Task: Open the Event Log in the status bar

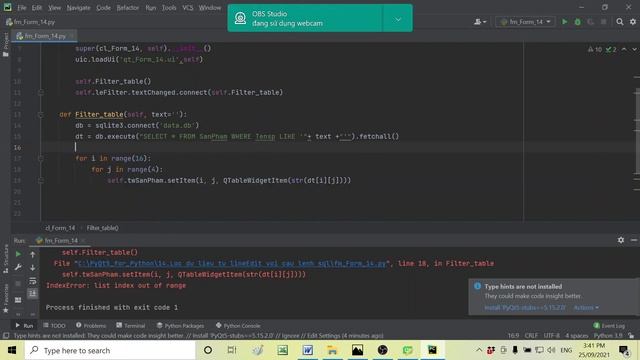Action: 609,326
